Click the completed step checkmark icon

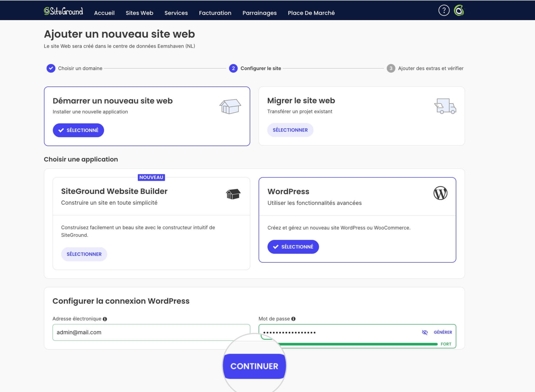pyautogui.click(x=51, y=68)
